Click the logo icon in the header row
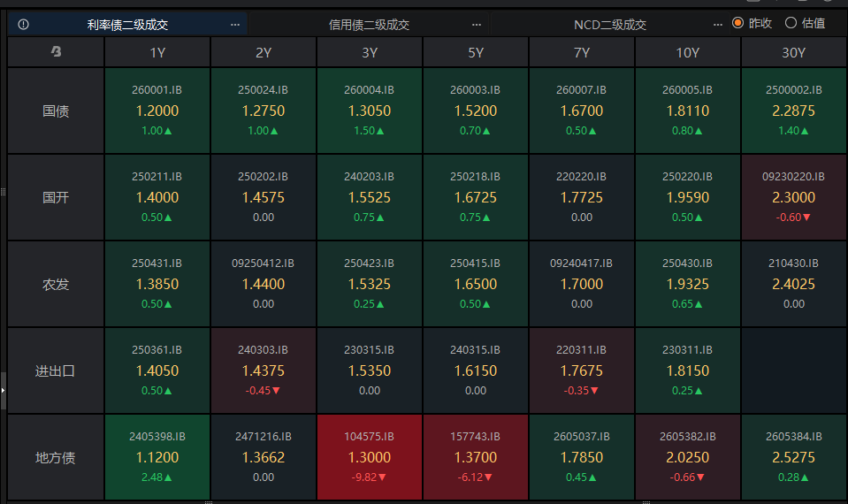 point(56,52)
